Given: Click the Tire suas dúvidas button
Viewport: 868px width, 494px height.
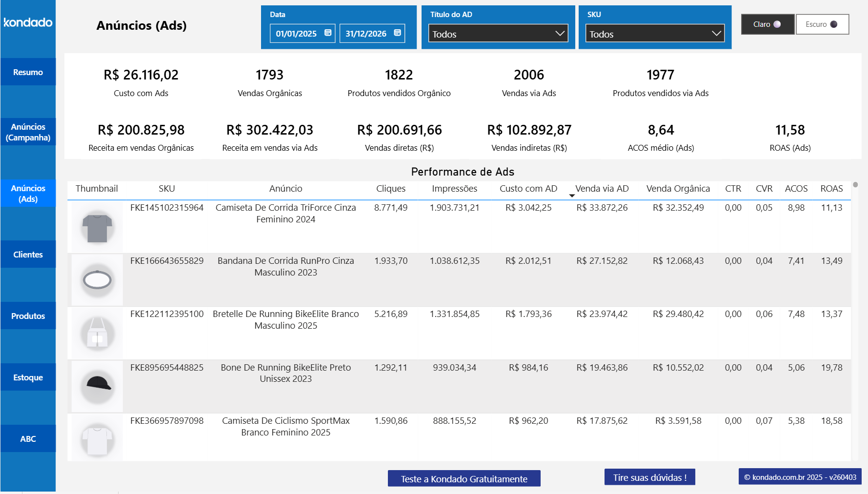Looking at the screenshot, I should 649,477.
